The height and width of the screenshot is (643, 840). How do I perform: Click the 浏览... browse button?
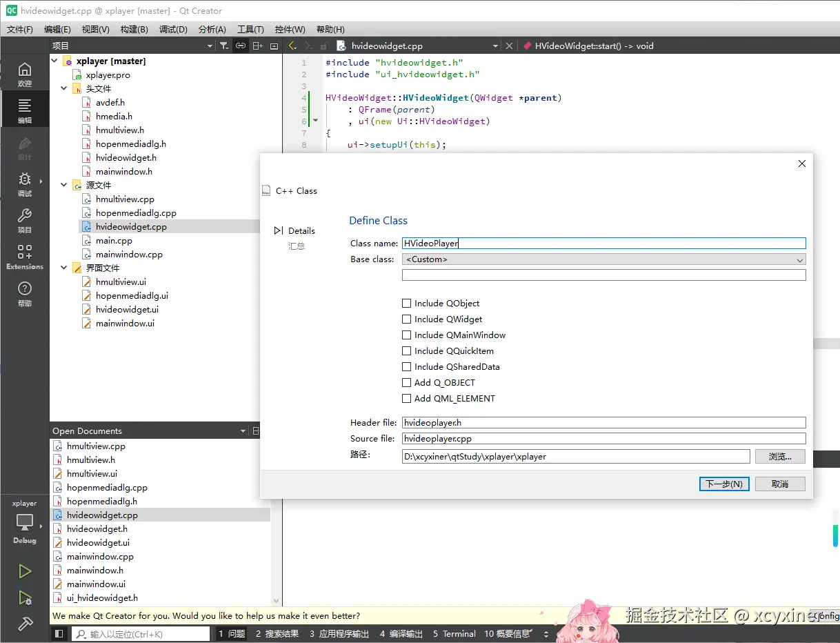(780, 456)
